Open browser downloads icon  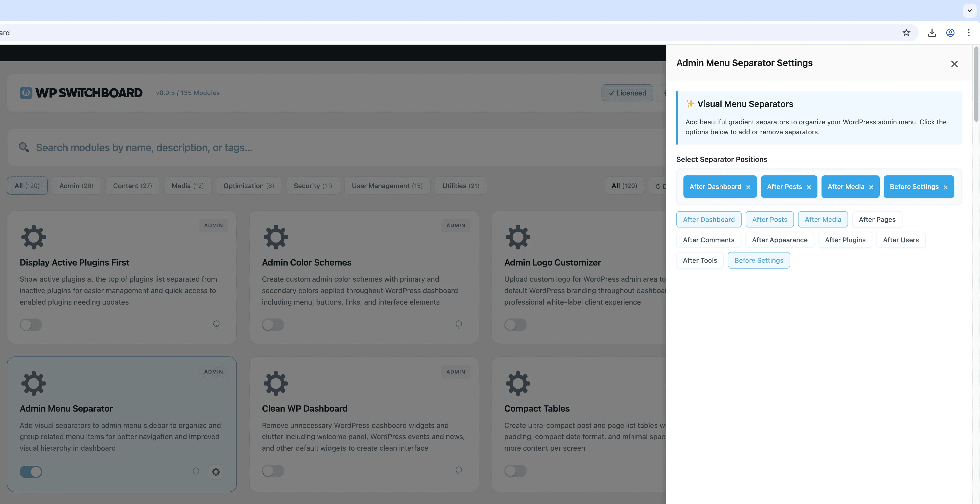(x=932, y=33)
